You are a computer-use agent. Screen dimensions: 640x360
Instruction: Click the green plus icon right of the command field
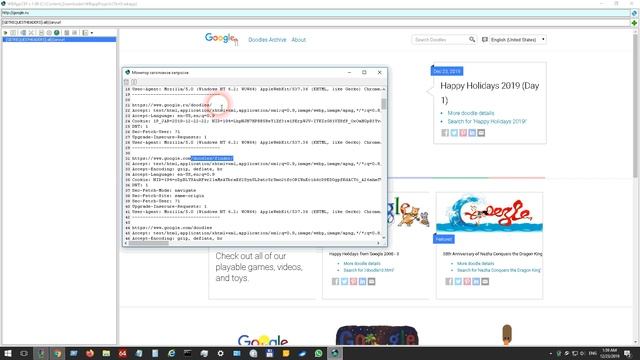click(x=634, y=23)
